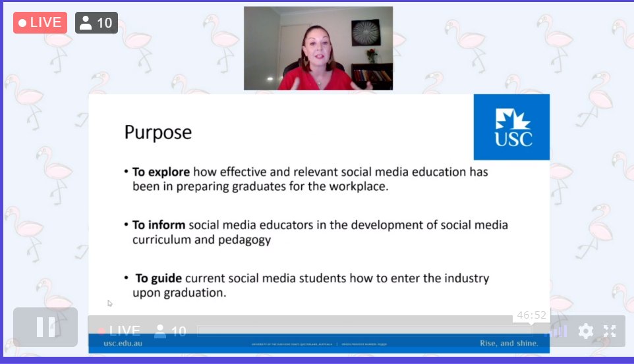
Task: Click 'upon graduation.' text
Action: [x=179, y=293]
